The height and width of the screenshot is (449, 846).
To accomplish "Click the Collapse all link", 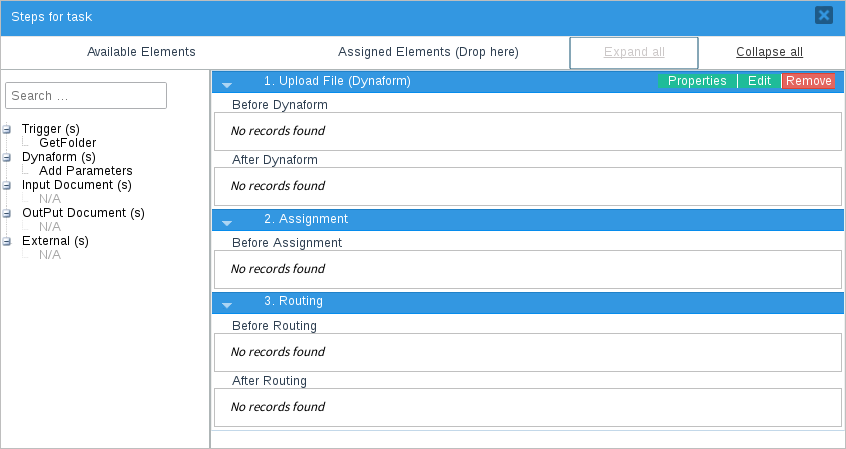I will pos(769,52).
